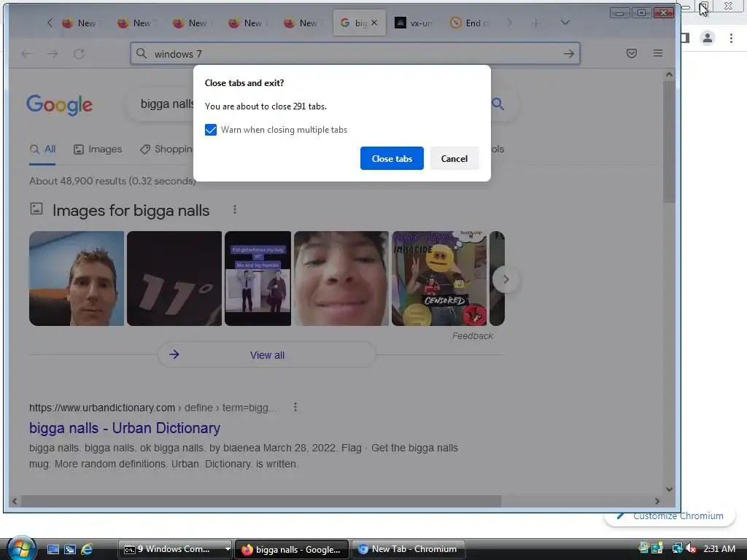Click Customize Chromium button in Chromium window
The image size is (747, 560).
click(670, 516)
